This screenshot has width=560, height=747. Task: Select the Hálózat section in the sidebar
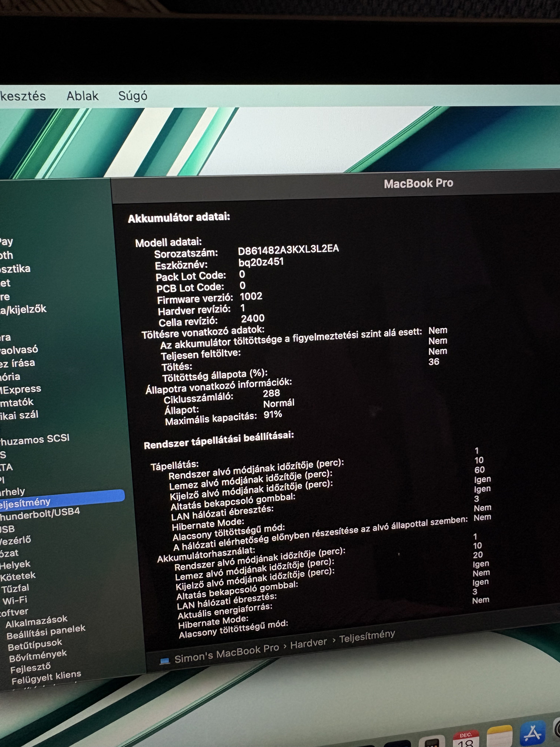(9, 553)
